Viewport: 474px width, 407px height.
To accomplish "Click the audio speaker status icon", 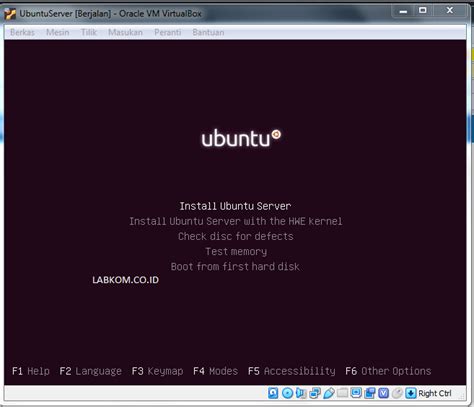I will 301,393.
